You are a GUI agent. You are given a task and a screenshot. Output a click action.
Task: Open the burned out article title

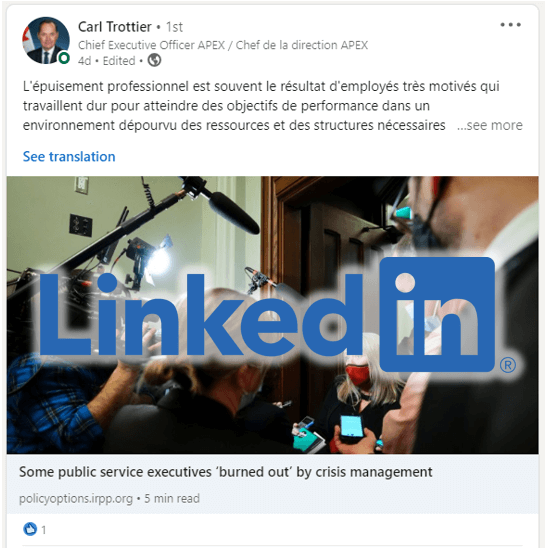click(225, 472)
